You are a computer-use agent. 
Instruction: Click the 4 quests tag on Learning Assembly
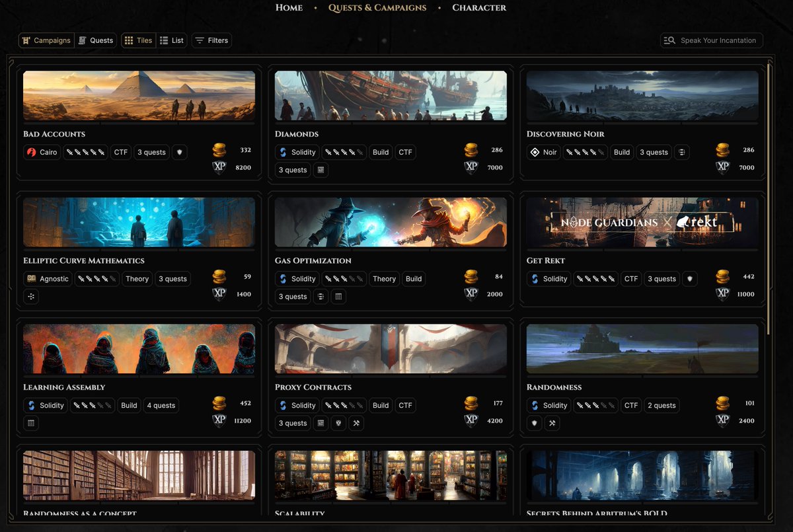(161, 405)
